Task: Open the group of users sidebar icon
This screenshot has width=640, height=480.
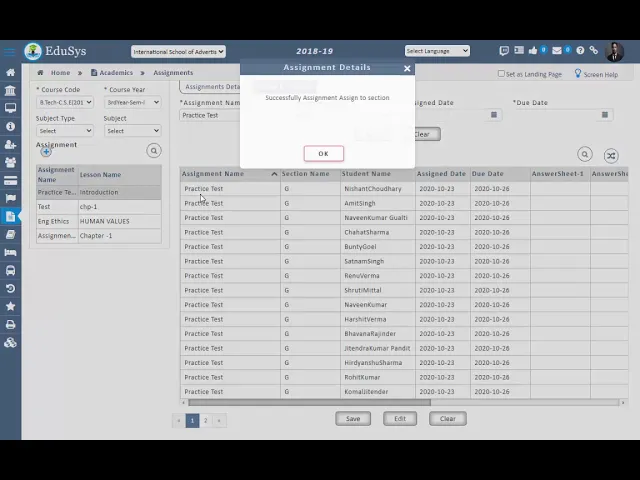Action: click(10, 162)
